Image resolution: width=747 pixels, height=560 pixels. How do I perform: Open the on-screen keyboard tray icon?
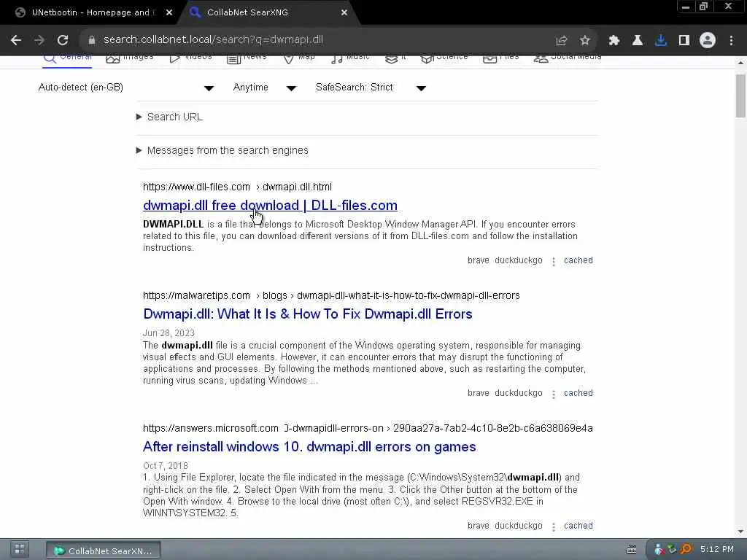(x=631, y=550)
